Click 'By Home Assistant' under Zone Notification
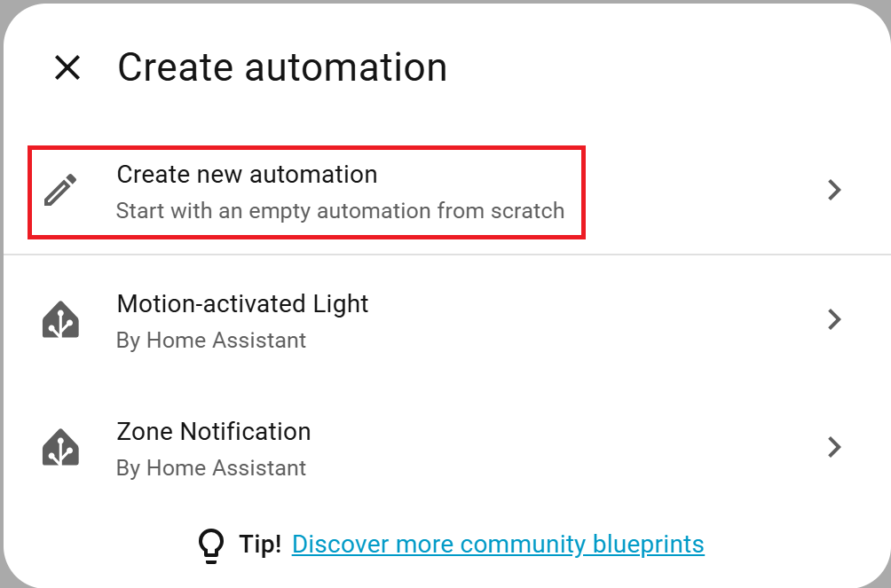This screenshot has height=588, width=891. [x=211, y=468]
